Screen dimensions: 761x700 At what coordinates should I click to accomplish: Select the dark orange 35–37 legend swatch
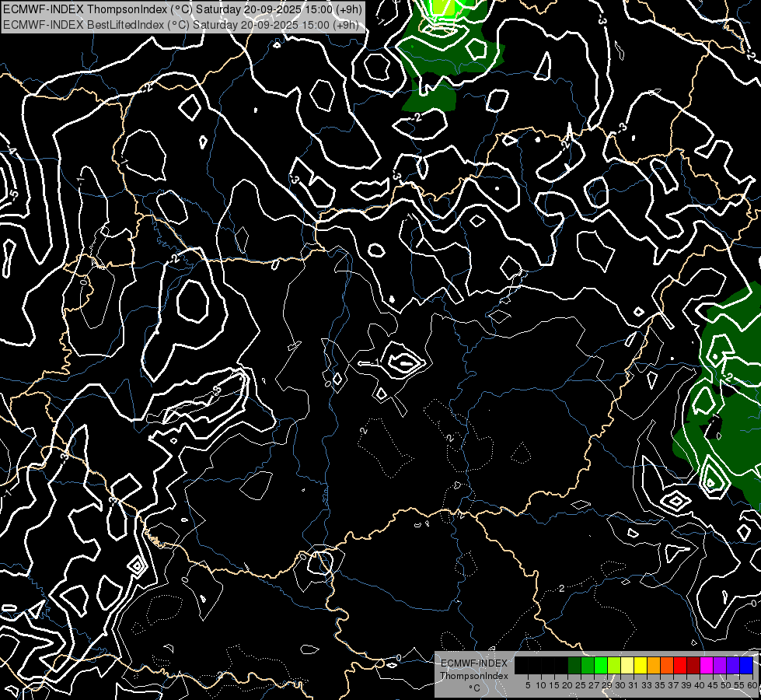point(667,665)
